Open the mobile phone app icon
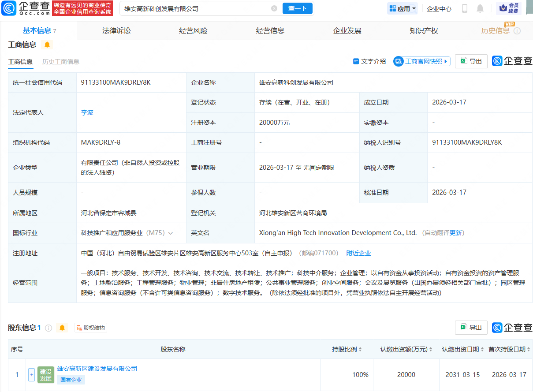Screen dimensions: 533x392 pos(464,8)
